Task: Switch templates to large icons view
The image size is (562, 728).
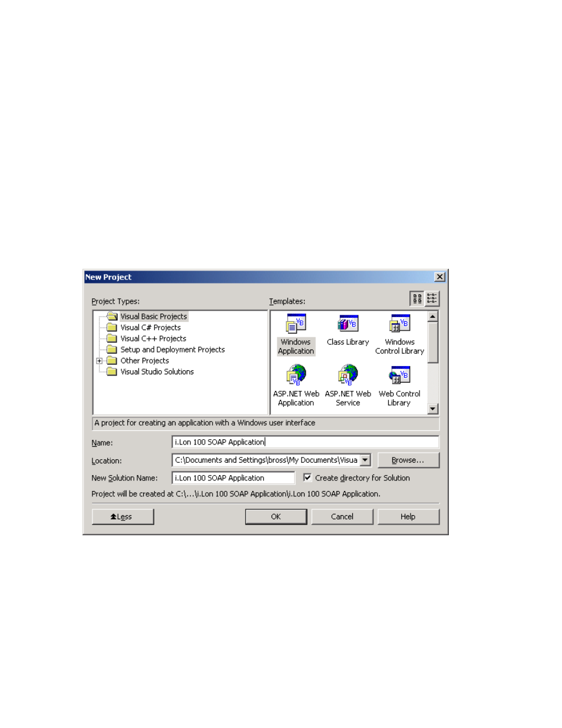Action: pos(417,299)
